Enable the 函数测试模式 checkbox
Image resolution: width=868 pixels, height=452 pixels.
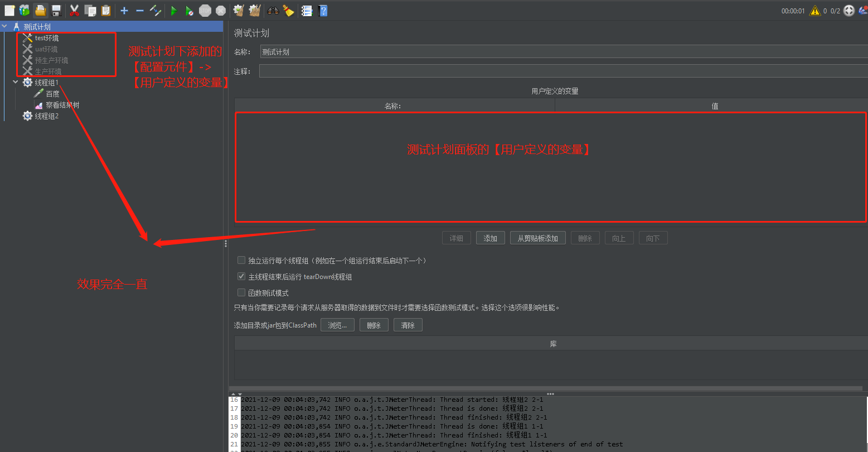point(241,293)
